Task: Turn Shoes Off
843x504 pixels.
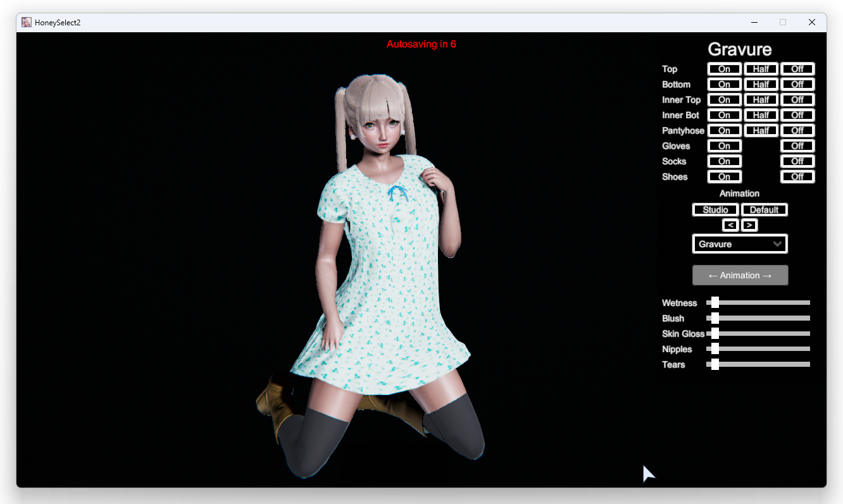Action: click(x=797, y=176)
